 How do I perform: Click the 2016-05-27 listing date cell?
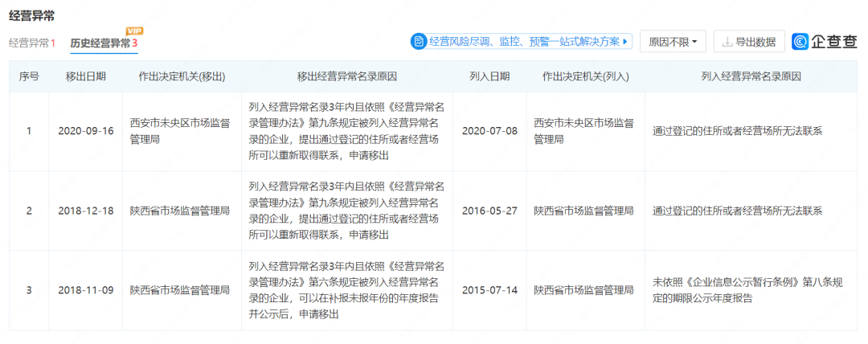pyautogui.click(x=489, y=211)
